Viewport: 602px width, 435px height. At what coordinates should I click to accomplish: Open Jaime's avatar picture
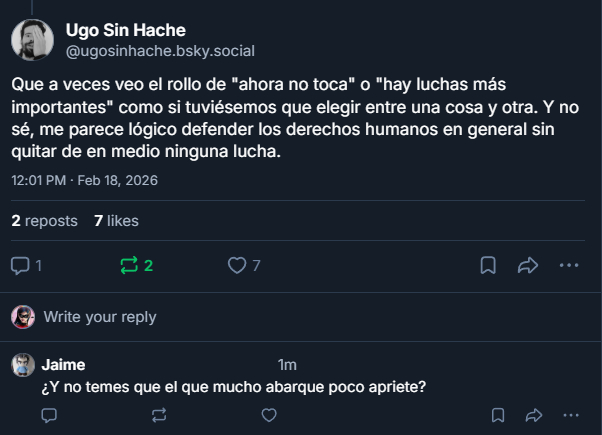tap(23, 365)
